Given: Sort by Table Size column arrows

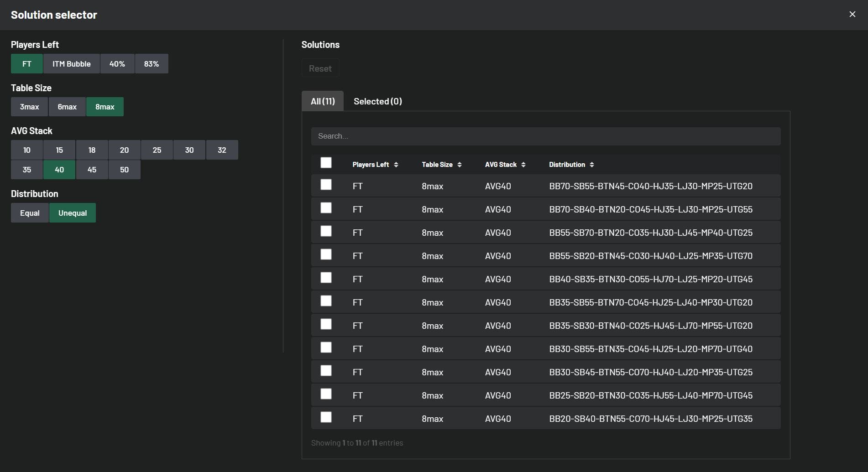Looking at the screenshot, I should coord(459,165).
